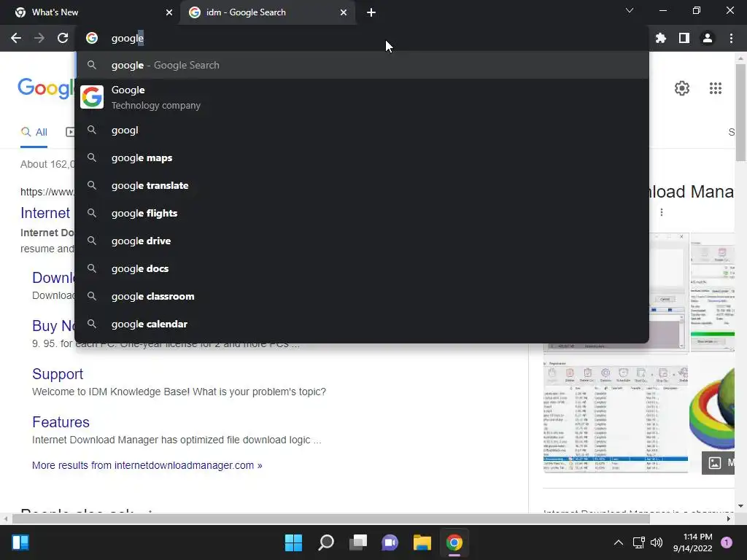Open Task View on the taskbar

(x=358, y=542)
